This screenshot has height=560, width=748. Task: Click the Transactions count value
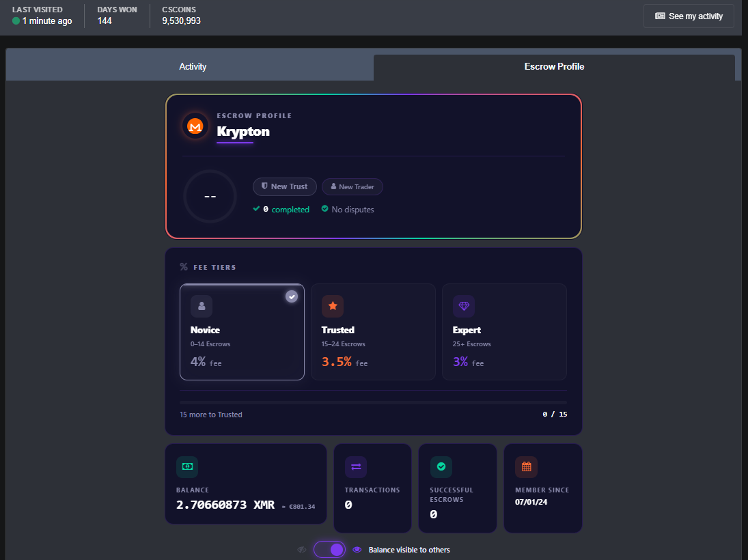tap(348, 505)
